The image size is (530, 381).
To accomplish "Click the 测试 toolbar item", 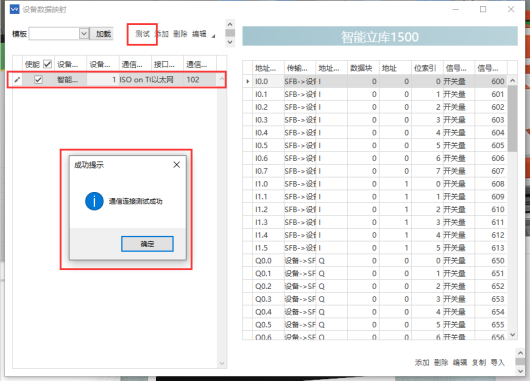I will point(142,34).
